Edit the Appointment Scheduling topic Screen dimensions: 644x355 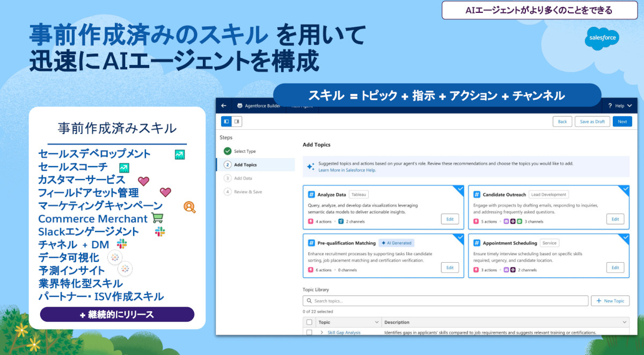(x=615, y=268)
